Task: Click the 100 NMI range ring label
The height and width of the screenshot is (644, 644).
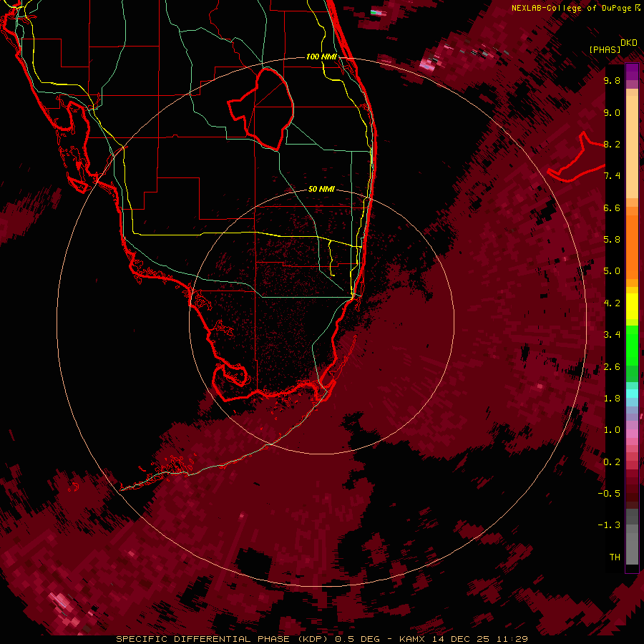Action: [x=321, y=57]
